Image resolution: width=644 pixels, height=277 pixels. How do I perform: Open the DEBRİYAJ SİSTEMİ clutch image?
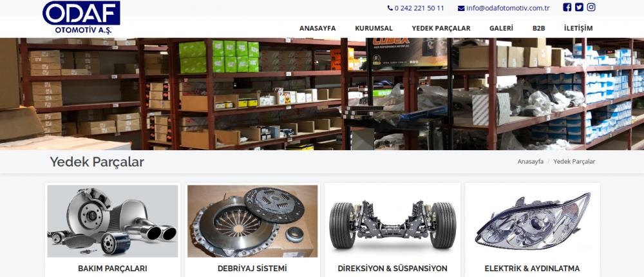(252, 221)
